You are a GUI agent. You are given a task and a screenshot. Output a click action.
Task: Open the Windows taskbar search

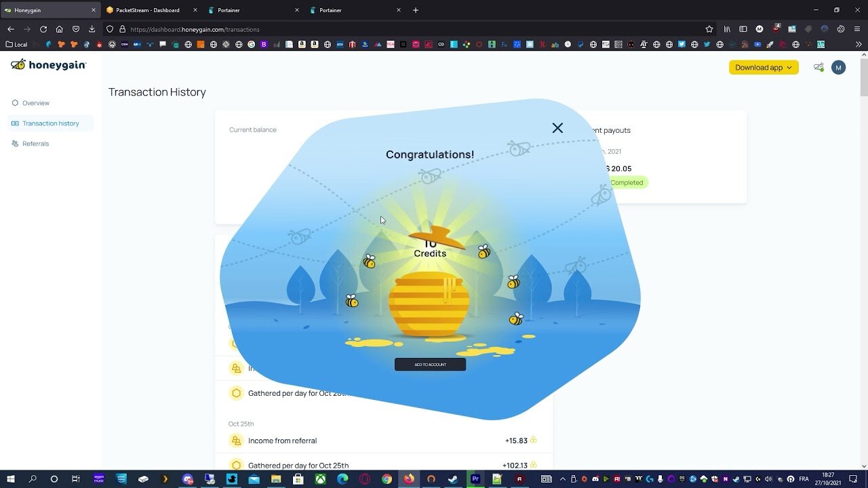[x=33, y=479]
